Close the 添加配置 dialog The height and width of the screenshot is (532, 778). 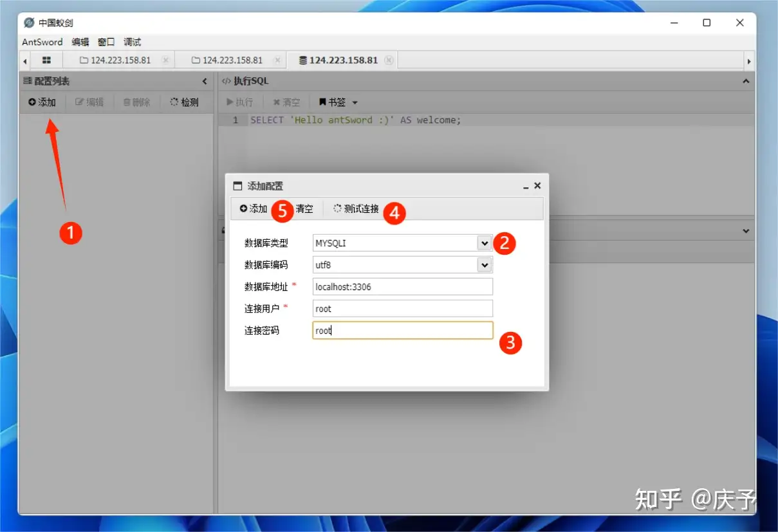coord(537,185)
